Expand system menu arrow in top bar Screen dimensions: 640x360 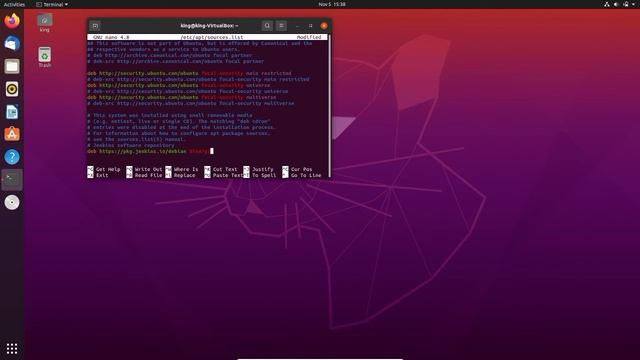click(634, 4)
